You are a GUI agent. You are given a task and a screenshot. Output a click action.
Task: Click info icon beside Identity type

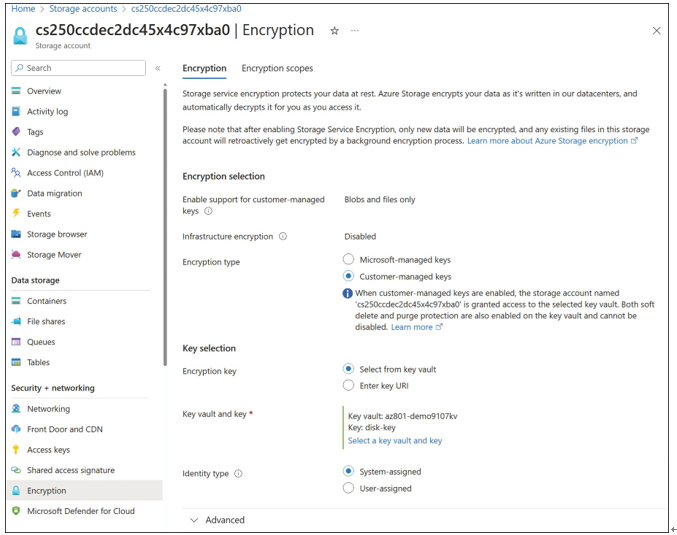click(238, 474)
